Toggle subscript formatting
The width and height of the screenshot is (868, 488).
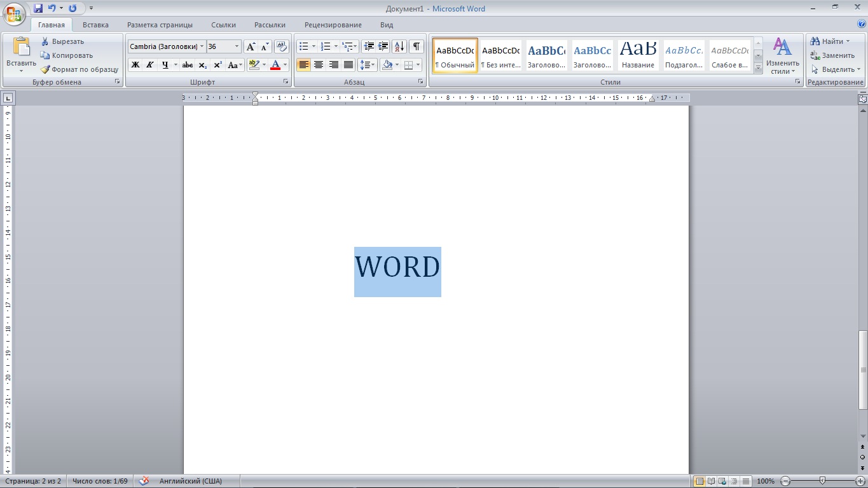[x=202, y=65]
